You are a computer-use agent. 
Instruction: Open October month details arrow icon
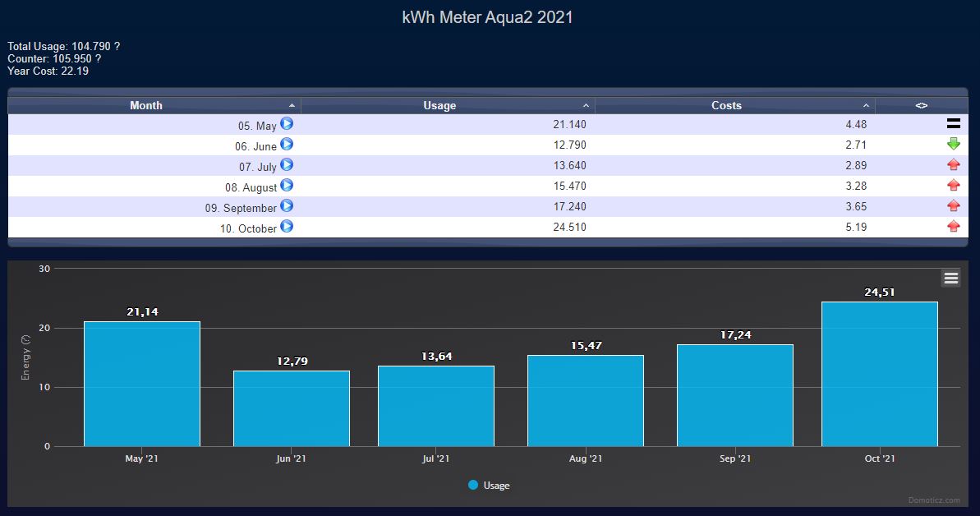pyautogui.click(x=287, y=227)
